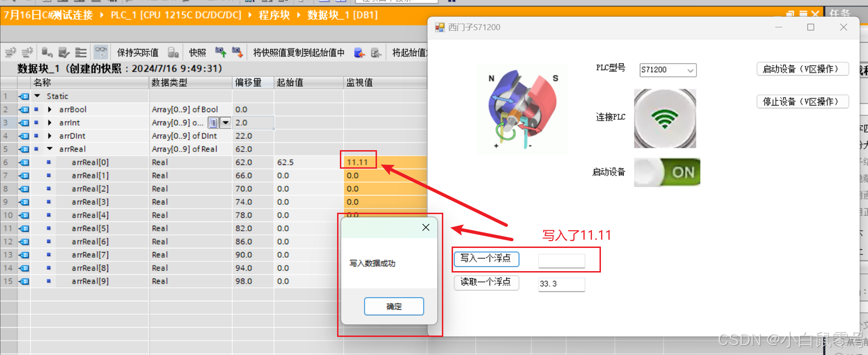Screen dimensions: 868x355
Task: Toggle the monitor-all glasses icon
Action: pos(101,52)
